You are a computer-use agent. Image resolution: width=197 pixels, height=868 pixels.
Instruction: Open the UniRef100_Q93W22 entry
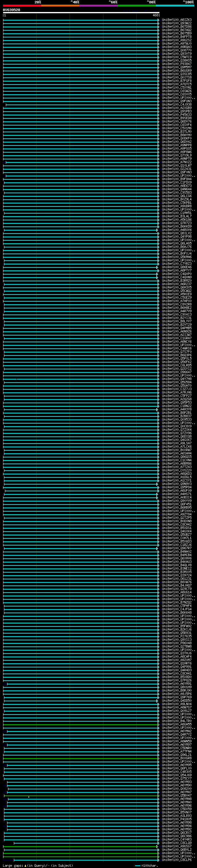(177, 23)
